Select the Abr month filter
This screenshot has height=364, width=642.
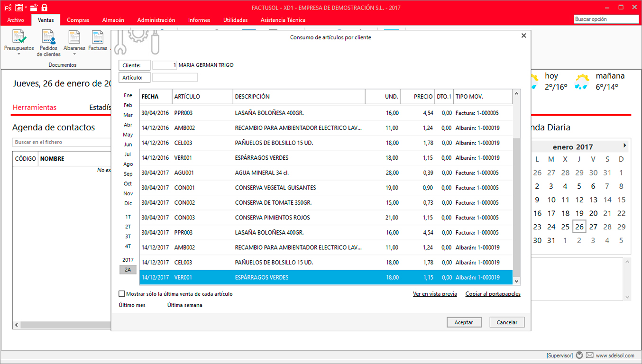128,125
